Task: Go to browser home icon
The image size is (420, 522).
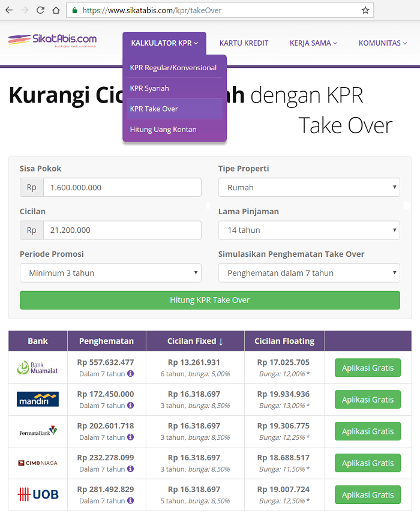Action: (56, 10)
